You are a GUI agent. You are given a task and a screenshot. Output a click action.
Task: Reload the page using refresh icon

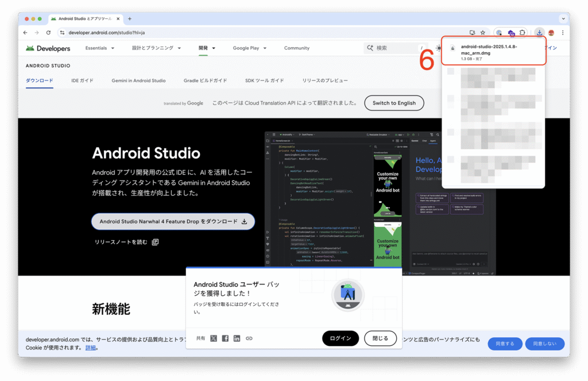click(x=48, y=33)
